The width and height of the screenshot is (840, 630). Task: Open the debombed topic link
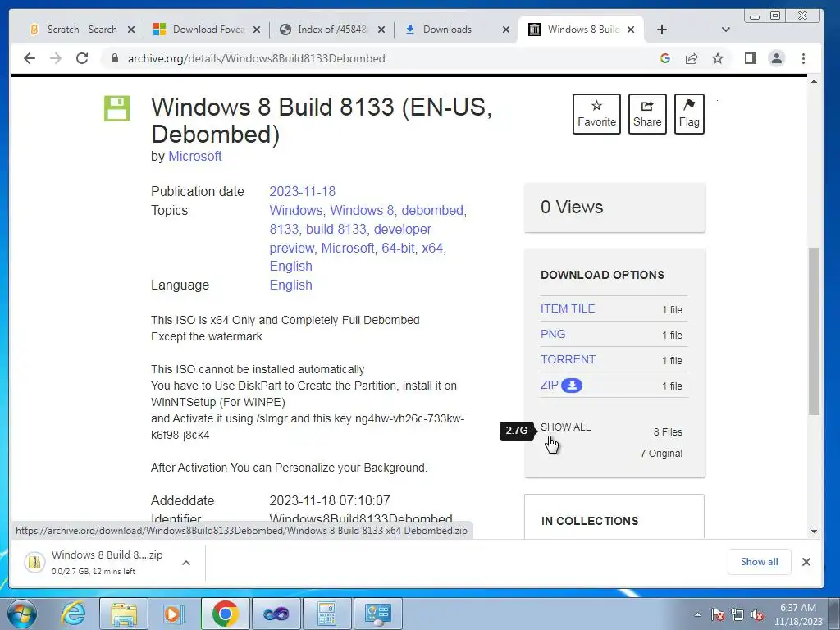tap(432, 210)
